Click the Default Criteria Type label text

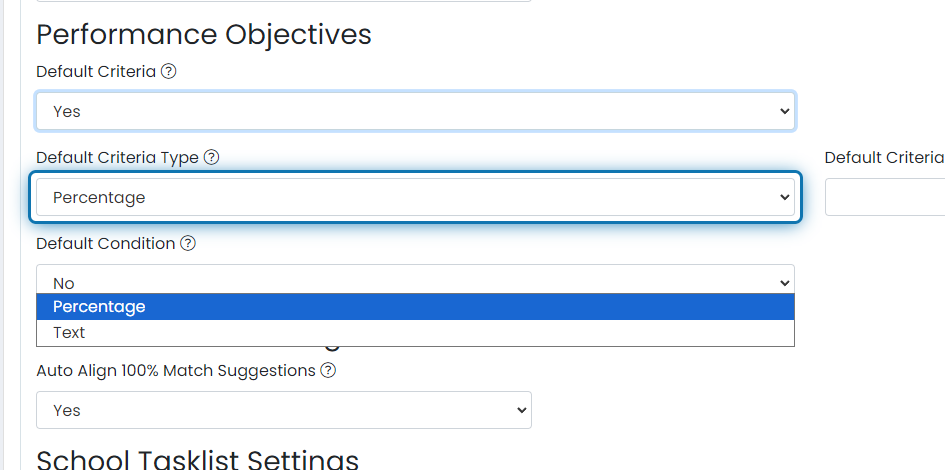117,158
